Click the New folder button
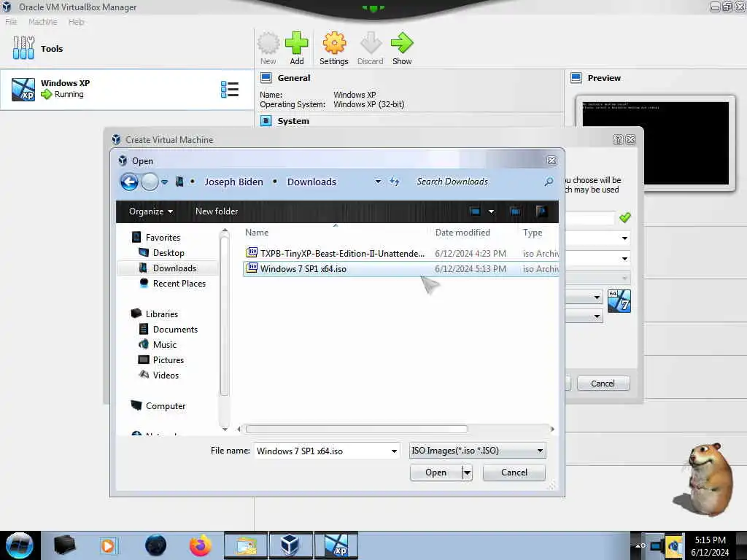The width and height of the screenshot is (747, 560). tap(216, 211)
